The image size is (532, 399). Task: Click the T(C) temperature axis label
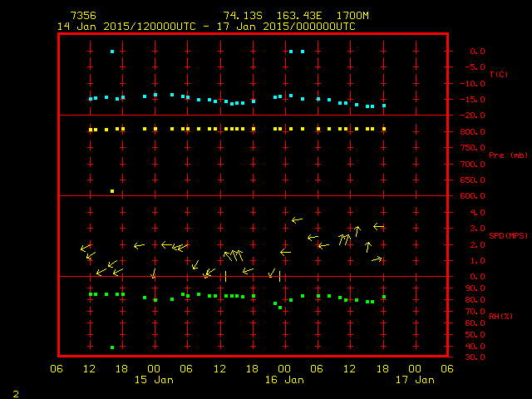(498, 75)
